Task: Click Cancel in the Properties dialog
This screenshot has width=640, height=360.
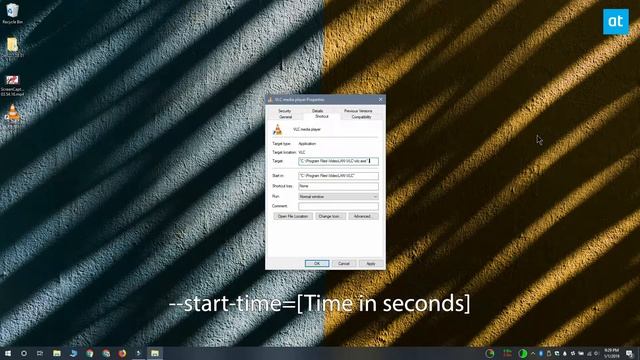Action: [344, 264]
